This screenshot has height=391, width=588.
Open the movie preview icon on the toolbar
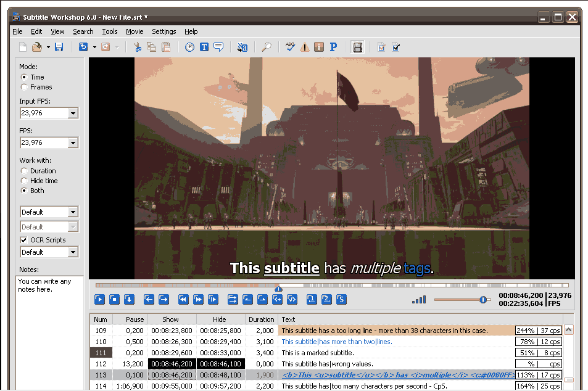pos(357,47)
